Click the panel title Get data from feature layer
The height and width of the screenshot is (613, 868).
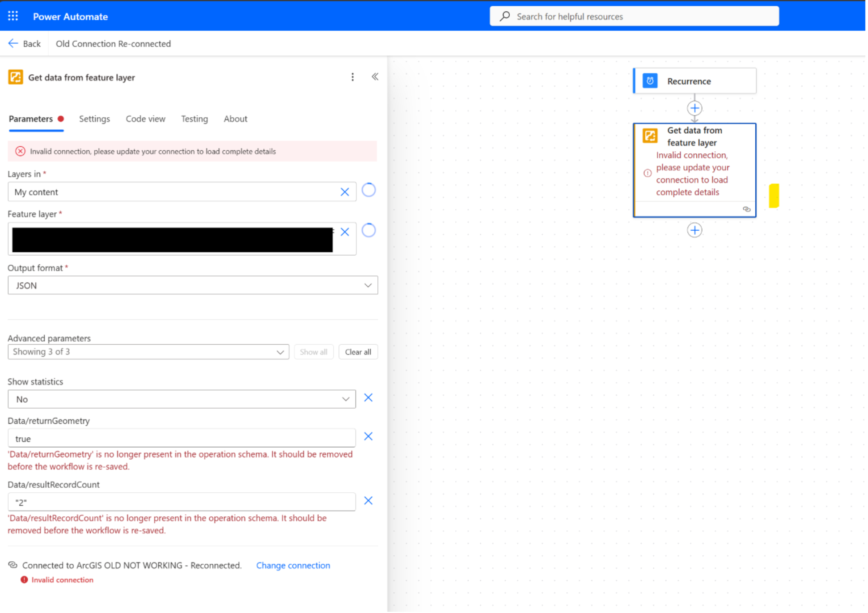point(81,77)
